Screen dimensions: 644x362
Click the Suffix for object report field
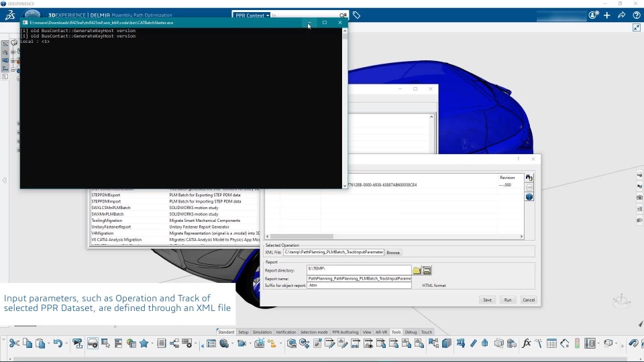(x=359, y=286)
